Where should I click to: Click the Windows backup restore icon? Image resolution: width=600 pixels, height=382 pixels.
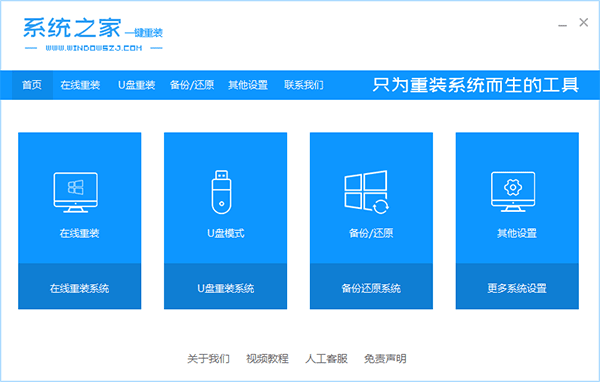click(x=367, y=192)
